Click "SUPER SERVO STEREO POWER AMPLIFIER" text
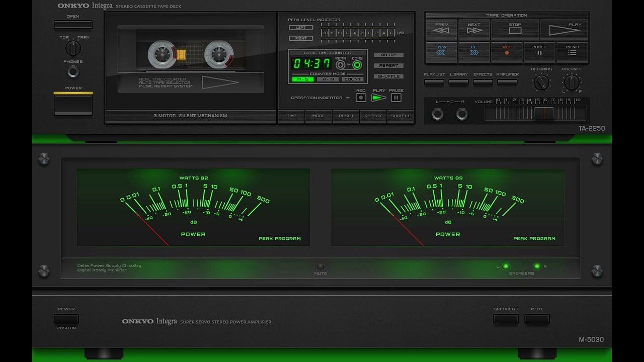This screenshot has height=362, width=644. [226, 322]
